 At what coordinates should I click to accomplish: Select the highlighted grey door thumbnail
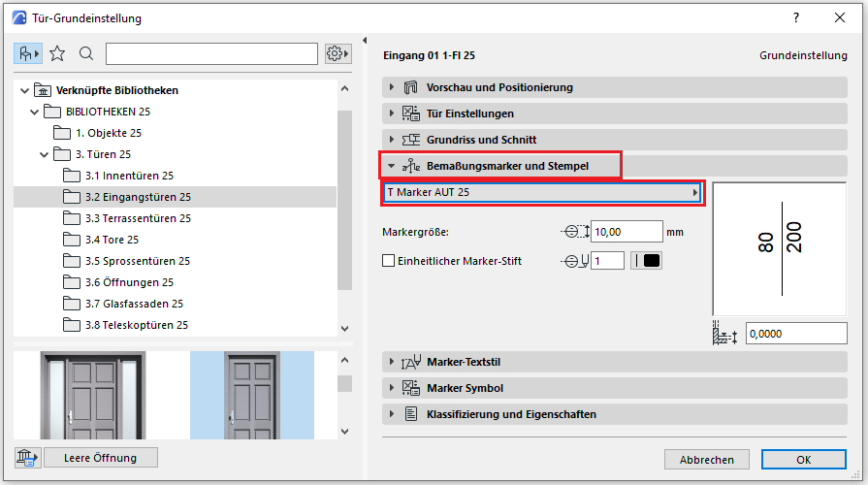tap(251, 393)
